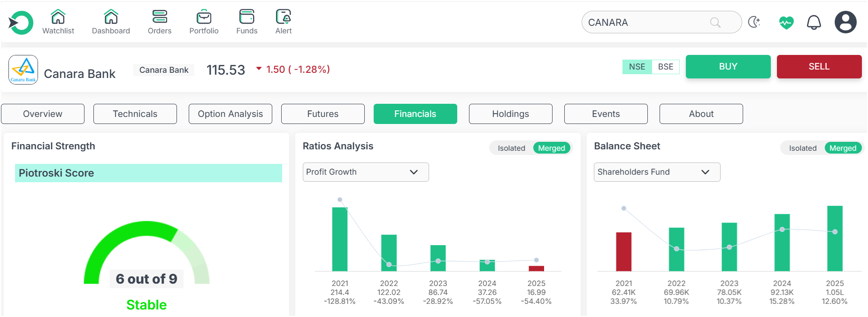Open the Events tab
This screenshot has height=317, width=868.
point(606,114)
